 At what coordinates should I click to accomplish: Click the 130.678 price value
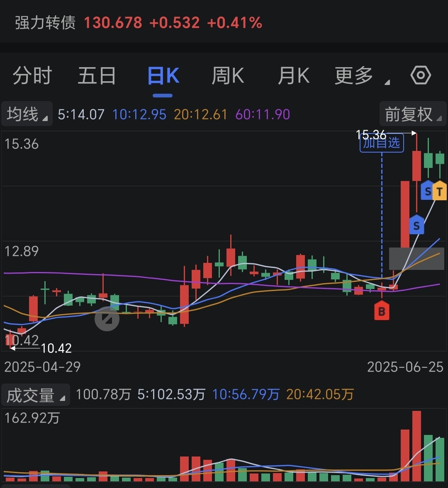click(x=113, y=23)
